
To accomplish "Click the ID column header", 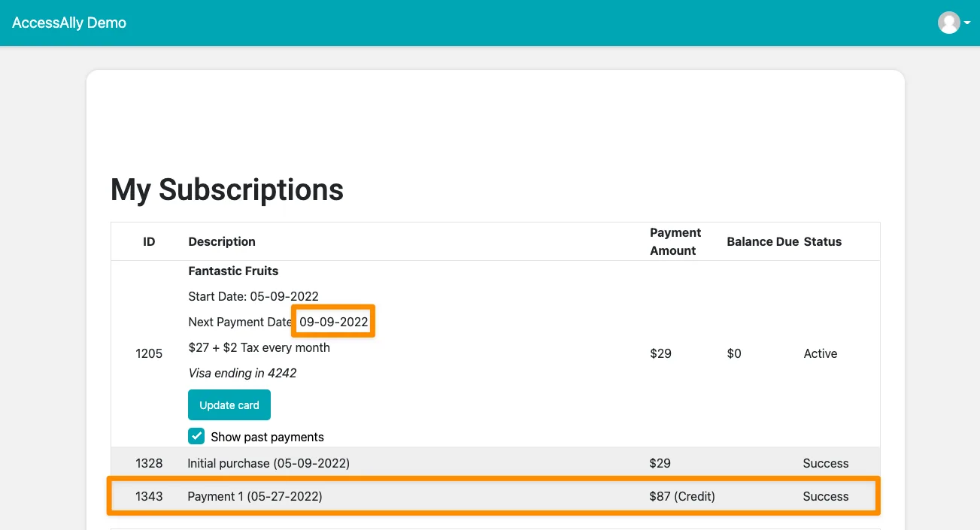I will click(149, 241).
